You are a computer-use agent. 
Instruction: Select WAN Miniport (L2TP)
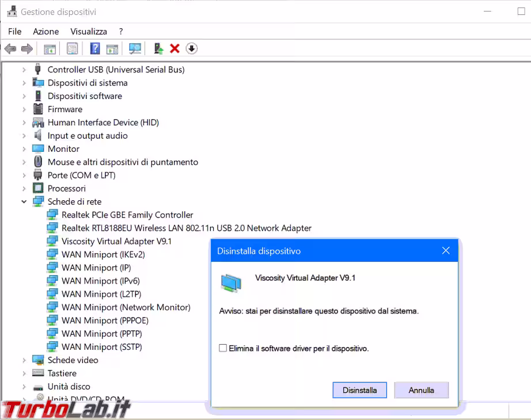(x=101, y=294)
